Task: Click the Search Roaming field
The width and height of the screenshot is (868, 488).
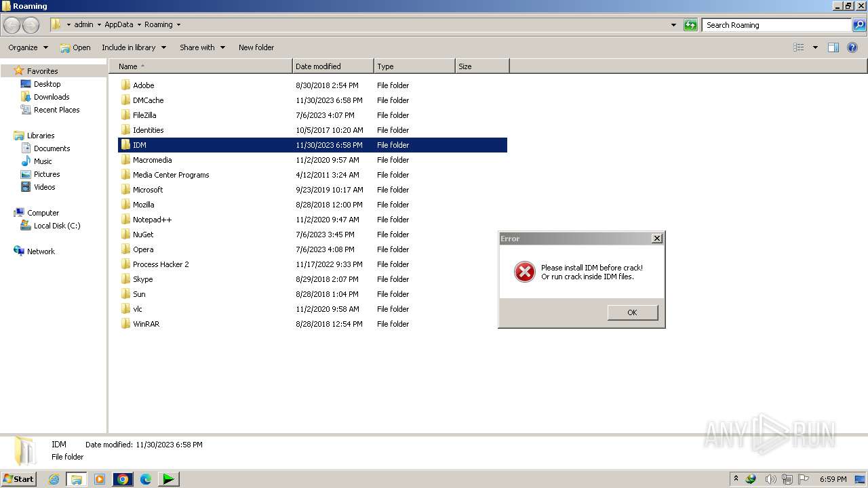Action: point(776,25)
